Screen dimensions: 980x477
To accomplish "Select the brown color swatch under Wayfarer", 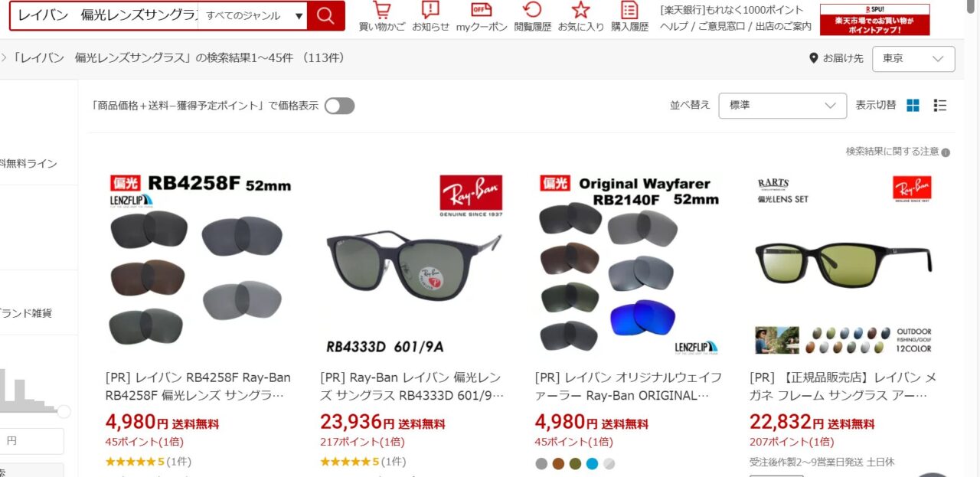I will click(558, 463).
